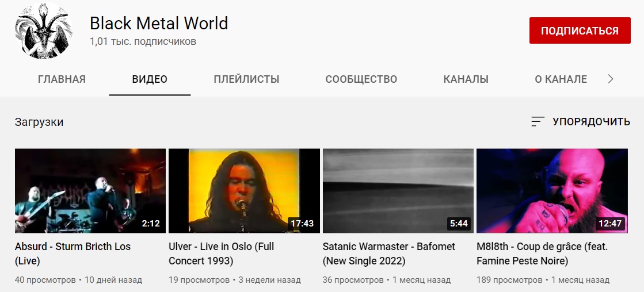Screen dimensions: 644x292
Task: Switch to the Главная tab
Action: [62, 79]
